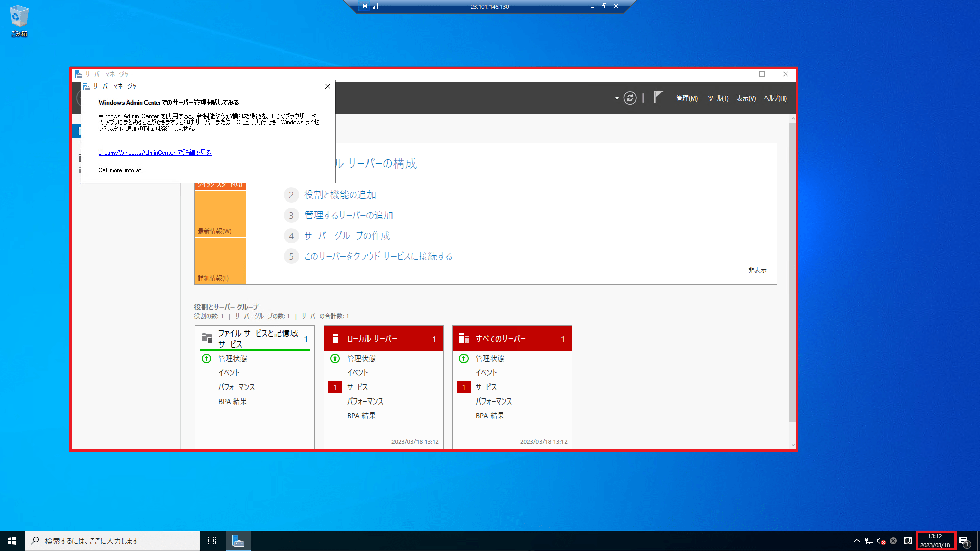Open the network icon in system tray
980x551 pixels.
[869, 541]
